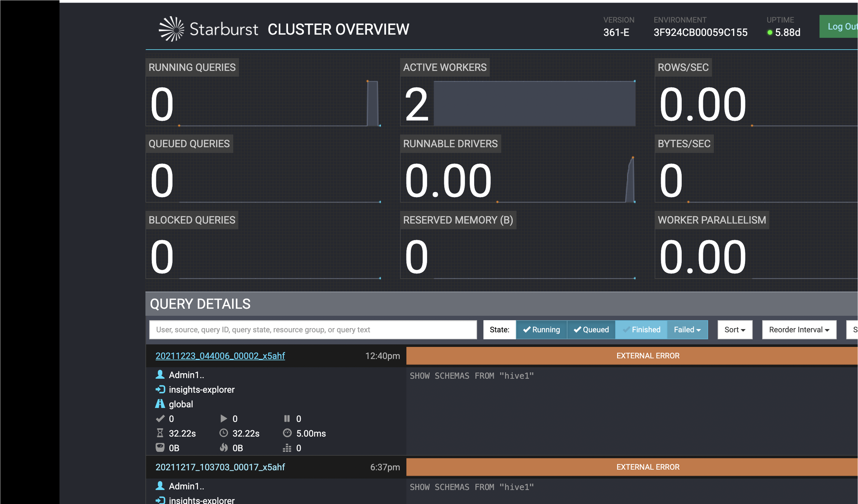Open query 20211223_044006_00002_x5ahf link
Screen dimensions: 858x504
[x=220, y=356]
